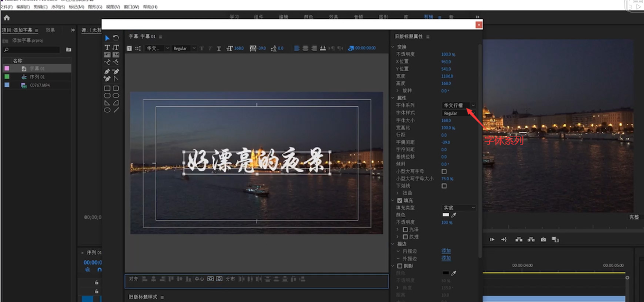Click 添加 link next to 外描边
The width and height of the screenshot is (644, 302).
446,258
